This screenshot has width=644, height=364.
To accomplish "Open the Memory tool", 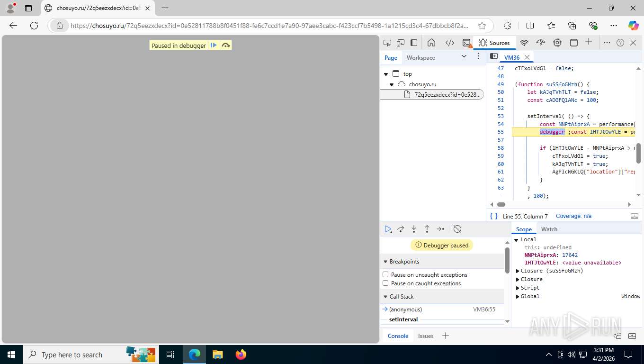I will (557, 43).
